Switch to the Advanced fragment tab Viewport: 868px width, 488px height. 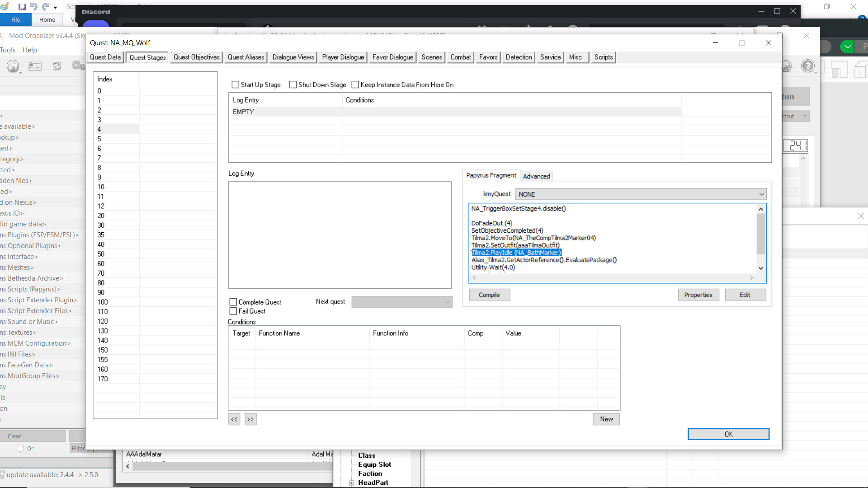(537, 176)
